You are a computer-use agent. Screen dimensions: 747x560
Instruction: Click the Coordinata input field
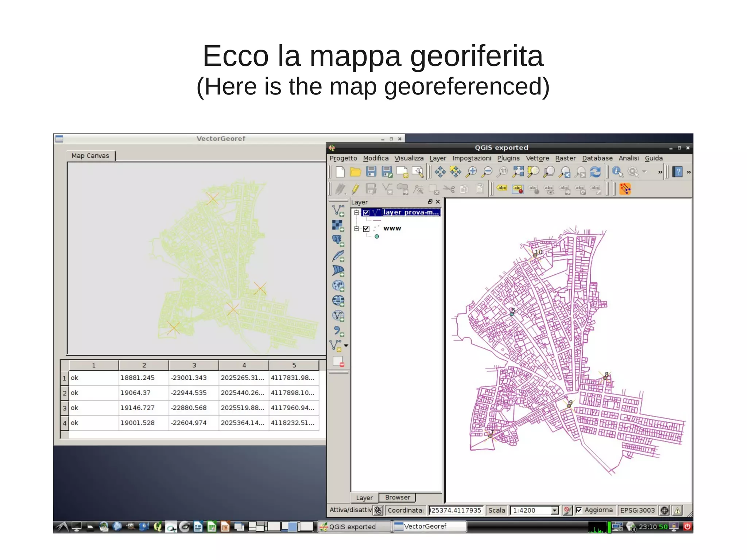point(456,510)
